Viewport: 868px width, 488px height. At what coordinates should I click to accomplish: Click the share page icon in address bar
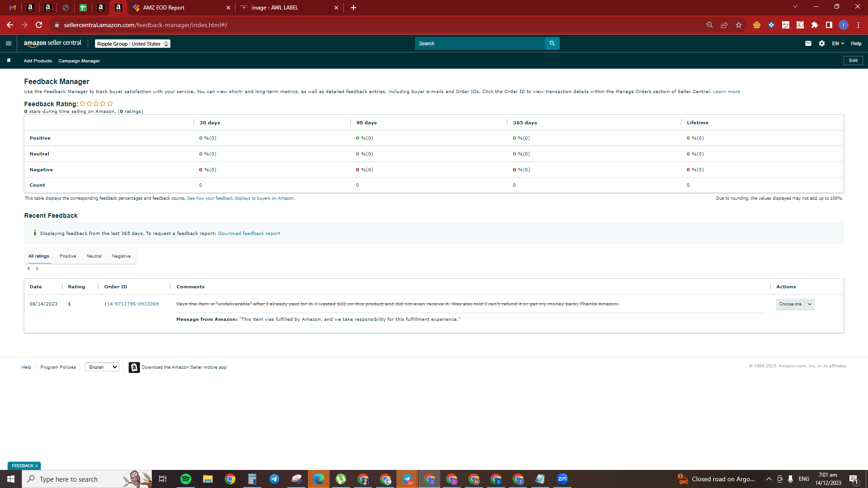pyautogui.click(x=724, y=25)
